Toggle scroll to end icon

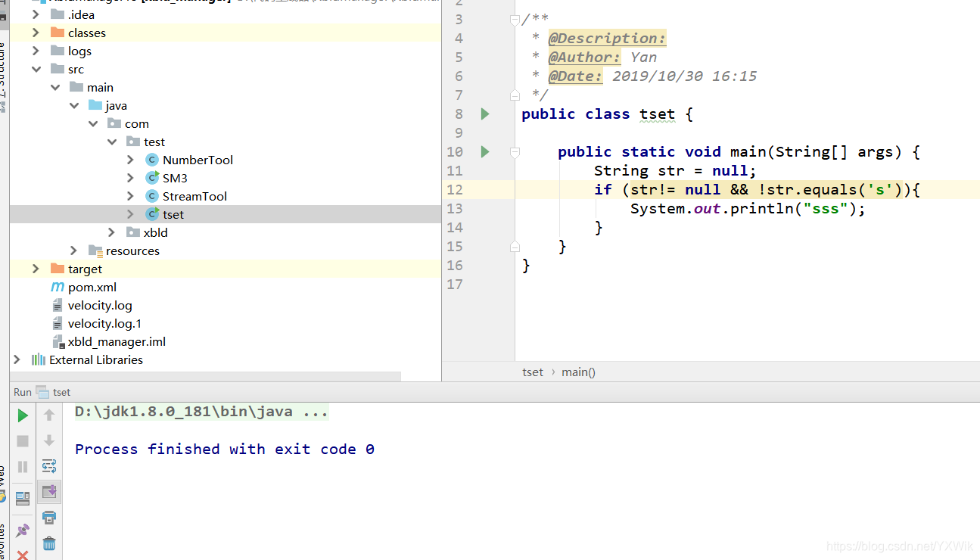tap(49, 492)
